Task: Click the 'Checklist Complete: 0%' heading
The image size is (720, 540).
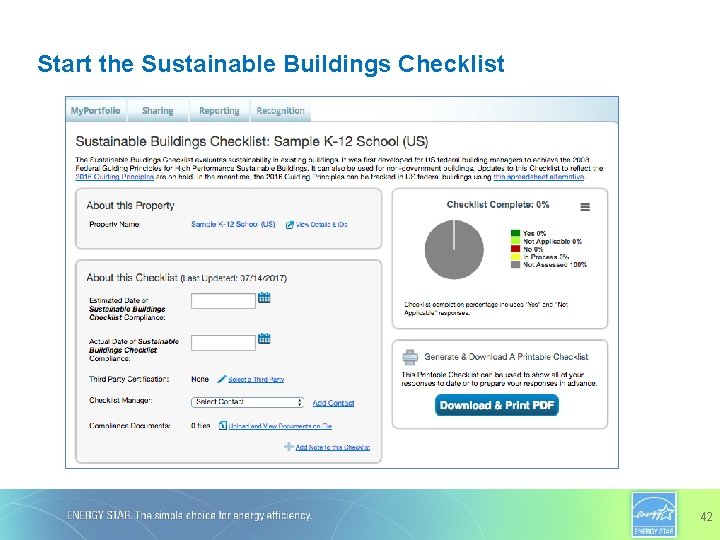Action: coord(498,204)
